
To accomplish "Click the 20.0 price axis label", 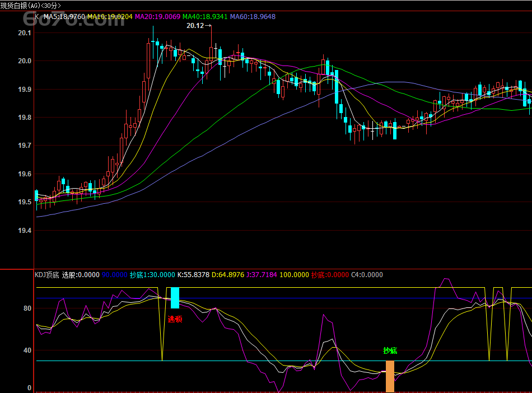I will pyautogui.click(x=25, y=61).
